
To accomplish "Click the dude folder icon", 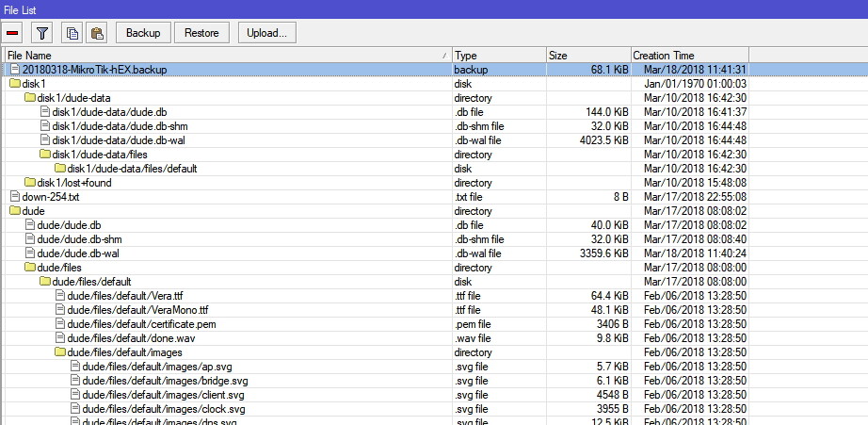I will coord(15,210).
